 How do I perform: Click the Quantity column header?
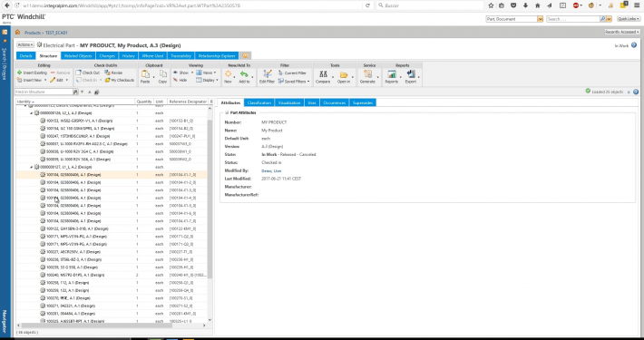coord(144,102)
